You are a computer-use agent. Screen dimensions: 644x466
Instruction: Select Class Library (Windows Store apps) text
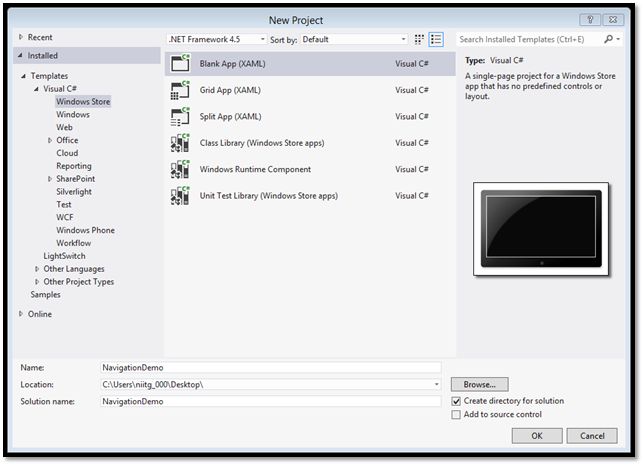coord(262,143)
